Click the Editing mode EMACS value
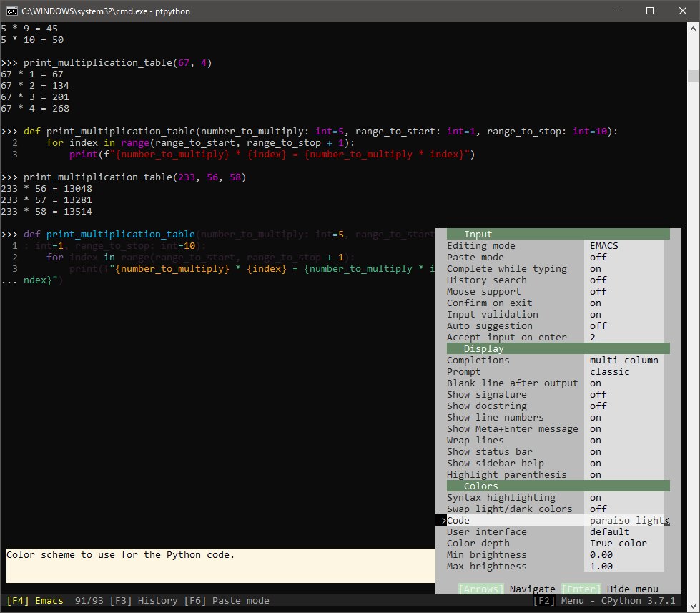 click(603, 245)
